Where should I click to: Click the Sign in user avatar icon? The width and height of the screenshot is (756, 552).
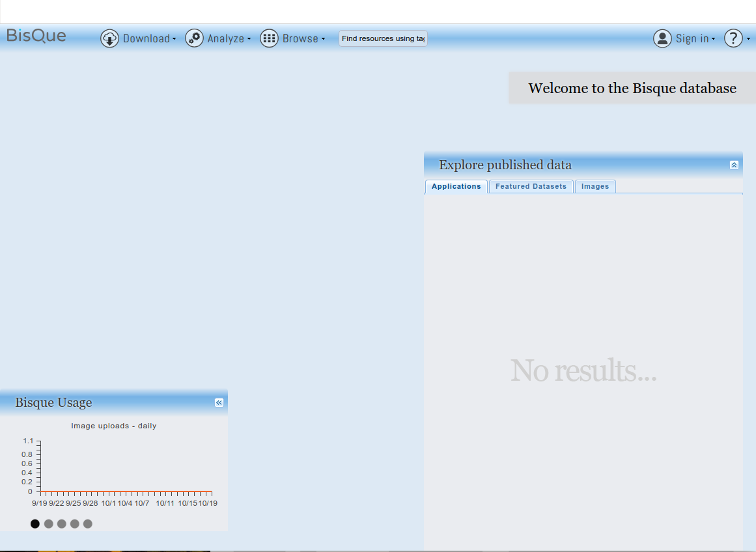(x=662, y=38)
